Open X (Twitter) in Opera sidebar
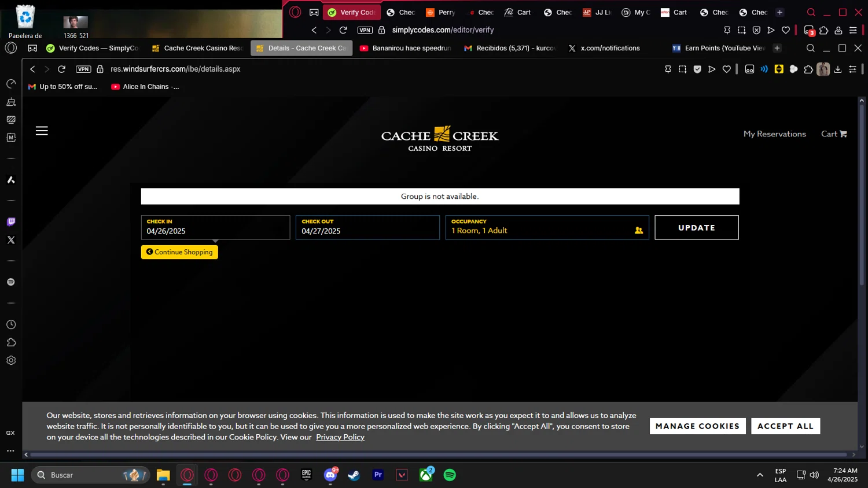The image size is (868, 488). [x=11, y=240]
